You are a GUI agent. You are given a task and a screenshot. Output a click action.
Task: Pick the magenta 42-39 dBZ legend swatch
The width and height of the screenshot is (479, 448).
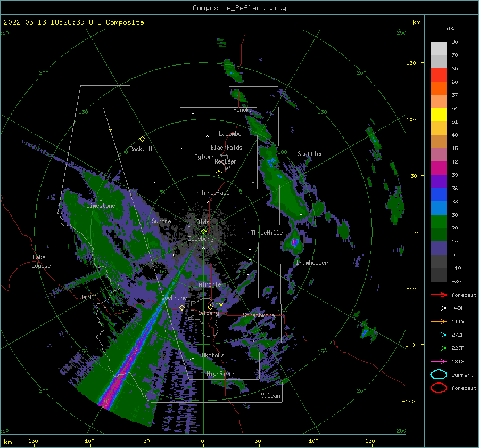[439, 168]
